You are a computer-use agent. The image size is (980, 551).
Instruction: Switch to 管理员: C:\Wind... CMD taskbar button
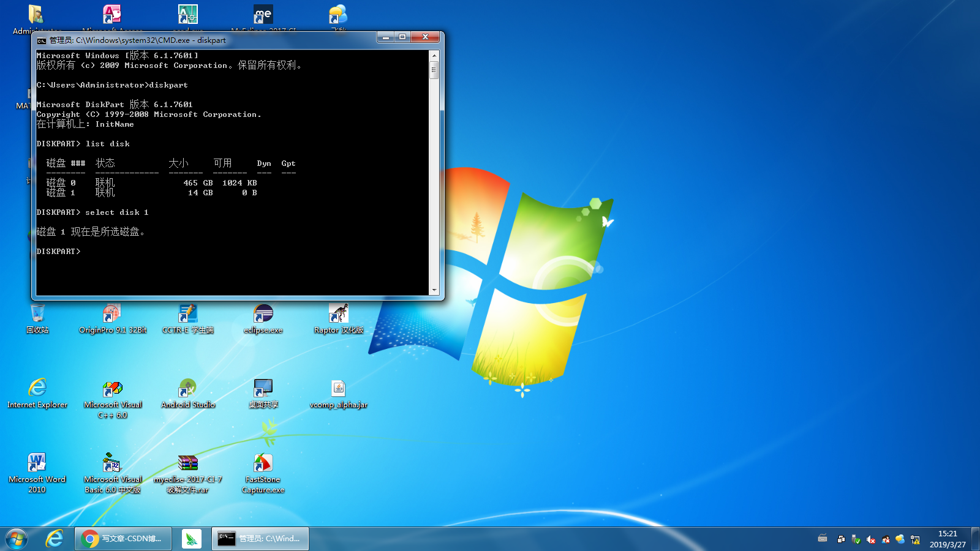tap(260, 539)
